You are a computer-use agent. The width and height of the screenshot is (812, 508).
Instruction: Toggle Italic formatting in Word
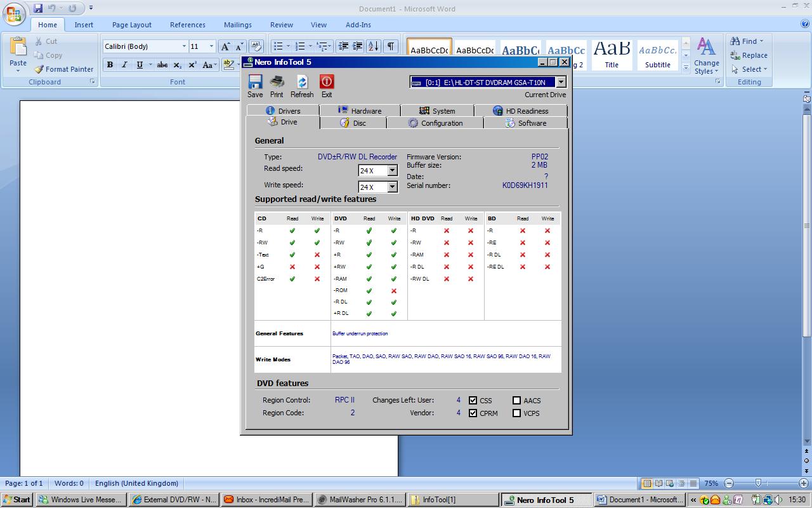tap(124, 65)
